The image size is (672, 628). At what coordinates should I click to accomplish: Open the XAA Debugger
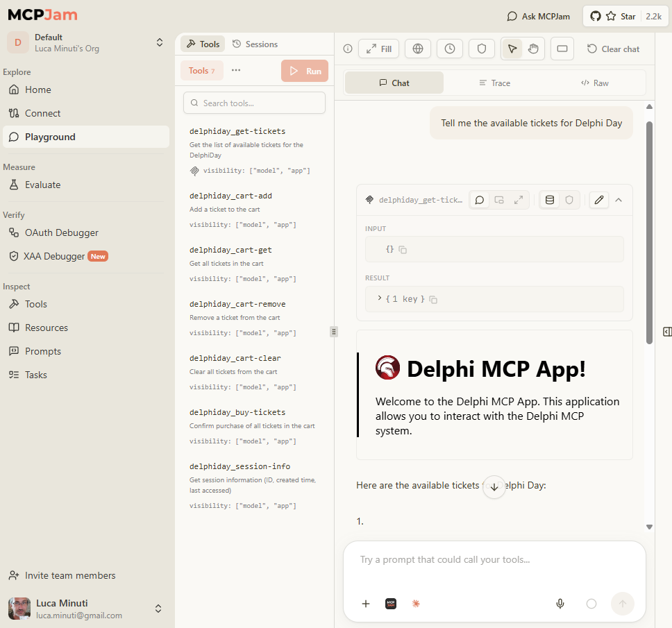click(86, 256)
